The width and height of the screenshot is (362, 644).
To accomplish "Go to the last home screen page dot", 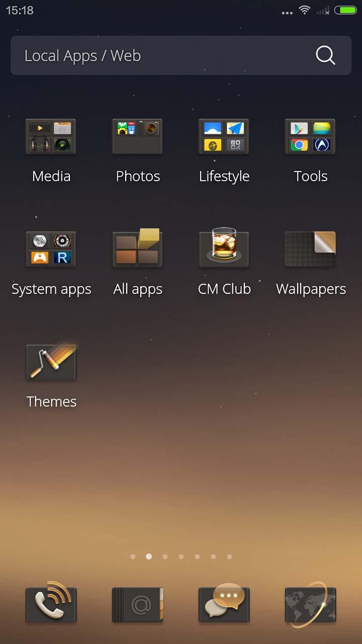I will click(x=229, y=556).
